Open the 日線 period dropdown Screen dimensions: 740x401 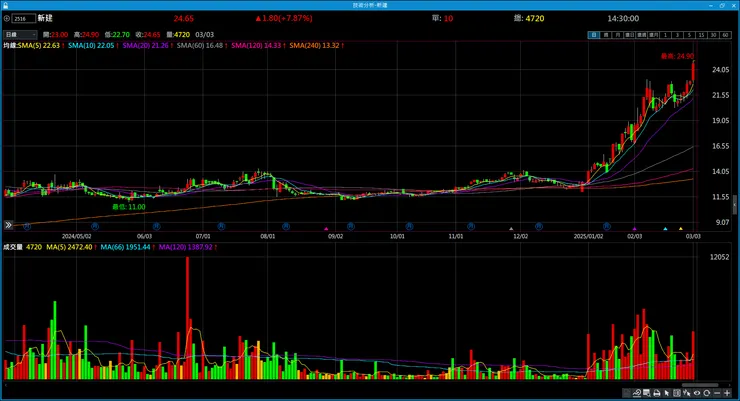click(x=20, y=34)
